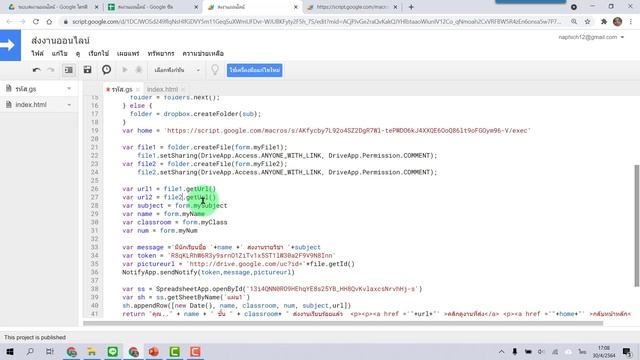The width and height of the screenshot is (640, 360).
Task: Open the browser home page icon
Action: point(49,22)
